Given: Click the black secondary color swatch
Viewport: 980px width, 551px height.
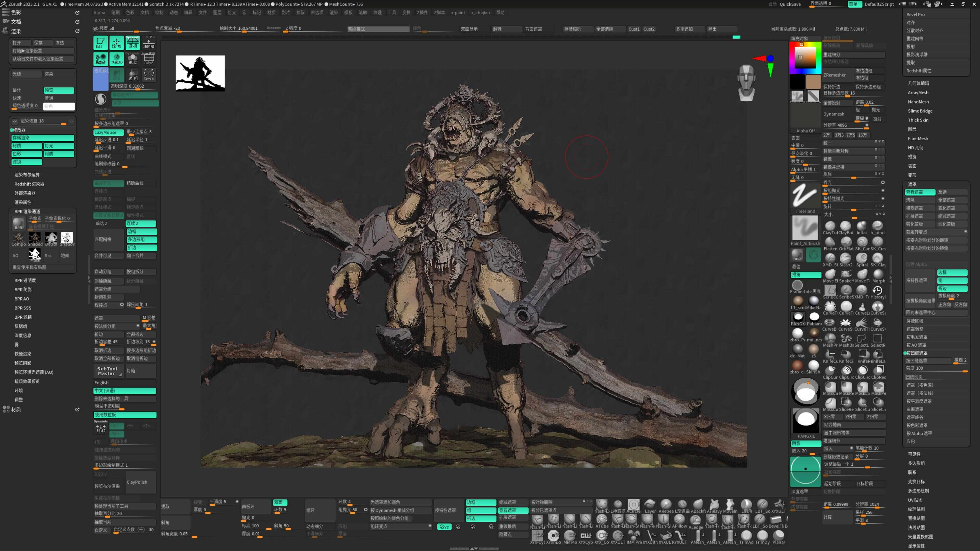Looking at the screenshot, I should click(x=797, y=82).
